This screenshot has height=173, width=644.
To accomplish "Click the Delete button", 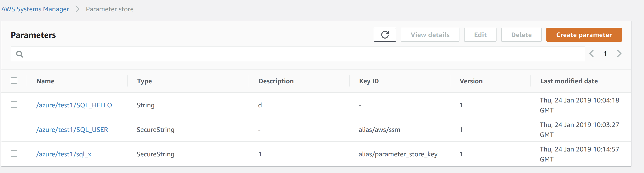I will click(x=521, y=35).
